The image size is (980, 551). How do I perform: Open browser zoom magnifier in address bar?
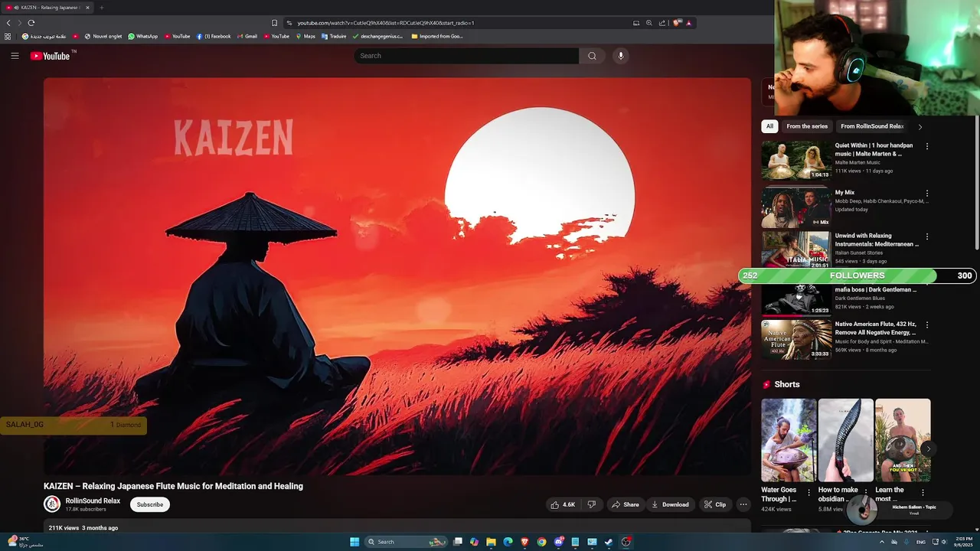tap(649, 23)
